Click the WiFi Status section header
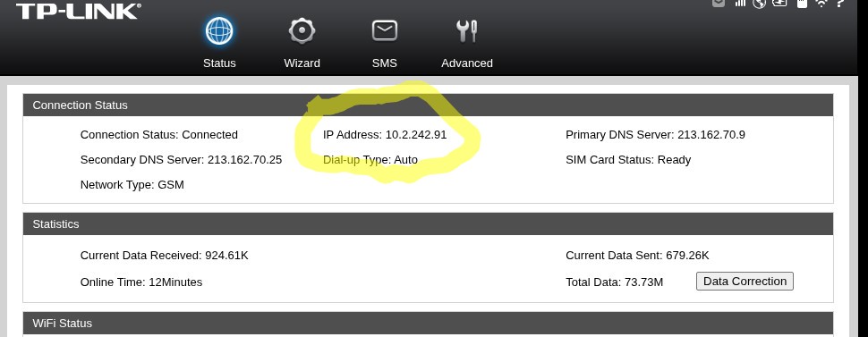Screen dimensions: 868x337 pyautogui.click(x=428, y=324)
